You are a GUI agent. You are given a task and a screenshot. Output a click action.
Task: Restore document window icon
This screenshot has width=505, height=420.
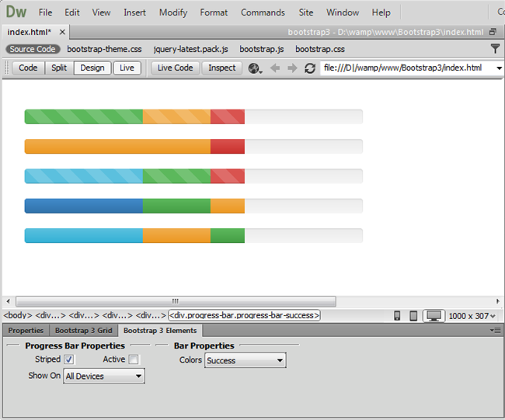[x=493, y=32]
